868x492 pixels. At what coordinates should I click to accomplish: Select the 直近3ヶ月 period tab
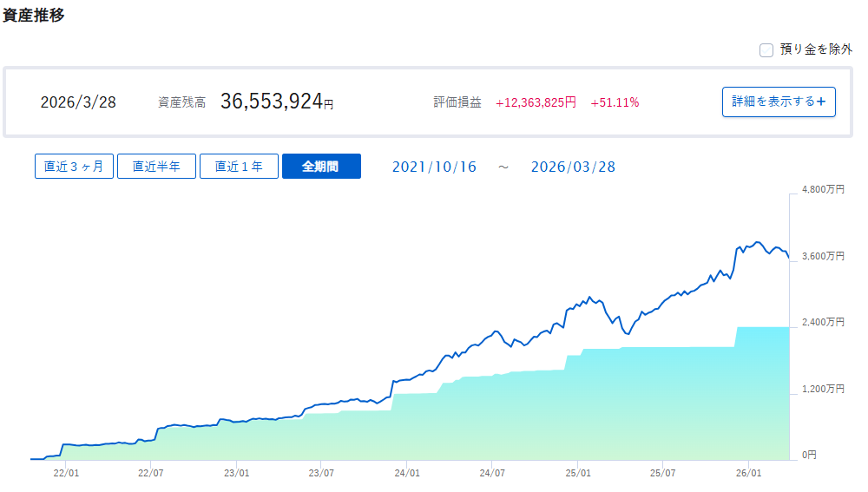[x=74, y=167]
